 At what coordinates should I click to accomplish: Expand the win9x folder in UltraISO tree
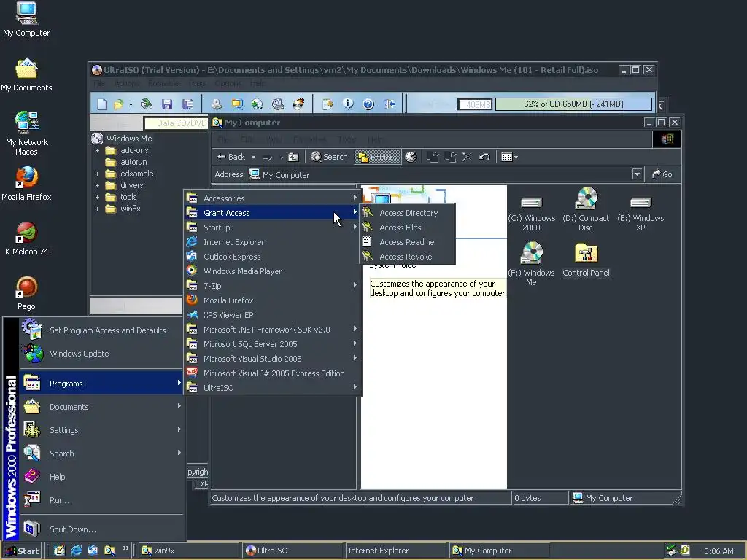pyautogui.click(x=97, y=209)
